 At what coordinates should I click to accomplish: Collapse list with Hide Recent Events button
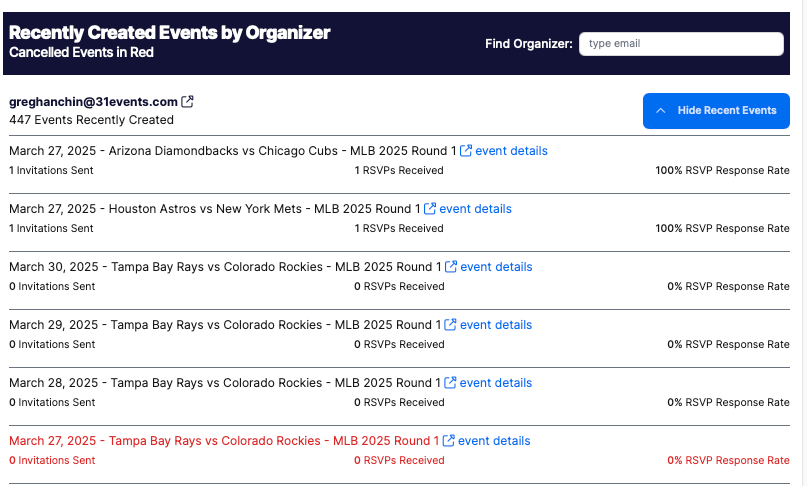coord(716,111)
